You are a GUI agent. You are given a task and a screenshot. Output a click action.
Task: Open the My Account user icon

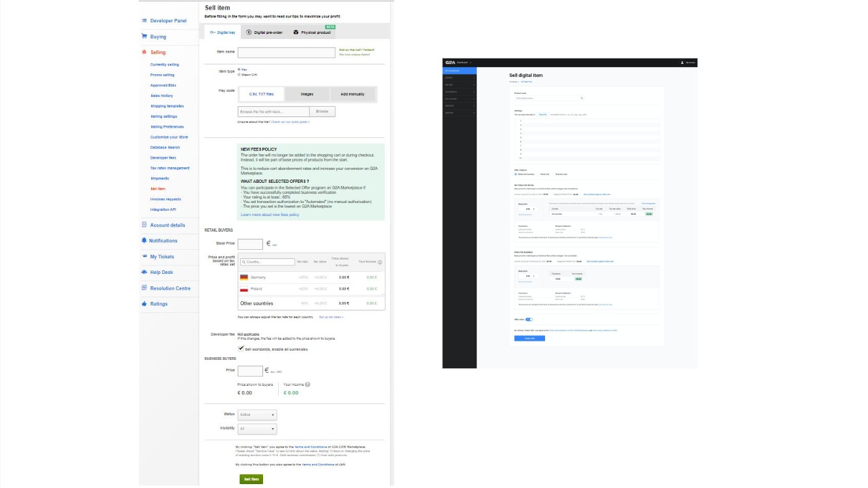point(681,62)
